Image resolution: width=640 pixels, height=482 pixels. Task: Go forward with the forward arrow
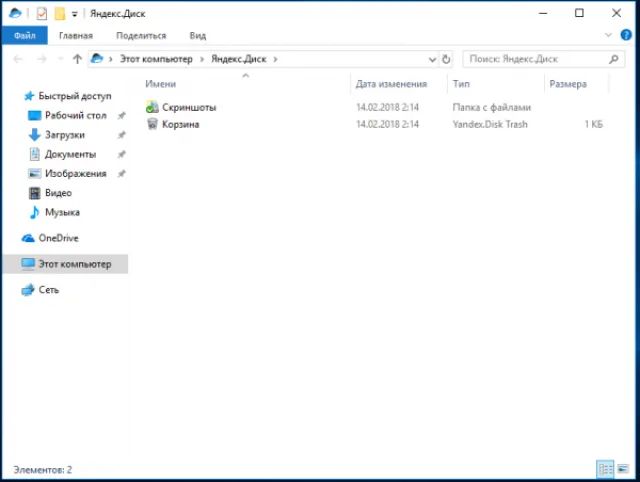coord(42,59)
